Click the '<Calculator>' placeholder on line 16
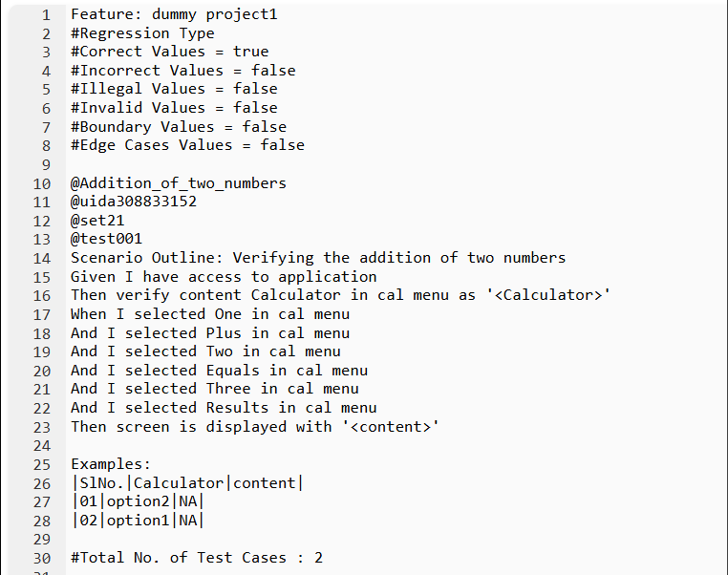The height and width of the screenshot is (575, 728). 548,295
